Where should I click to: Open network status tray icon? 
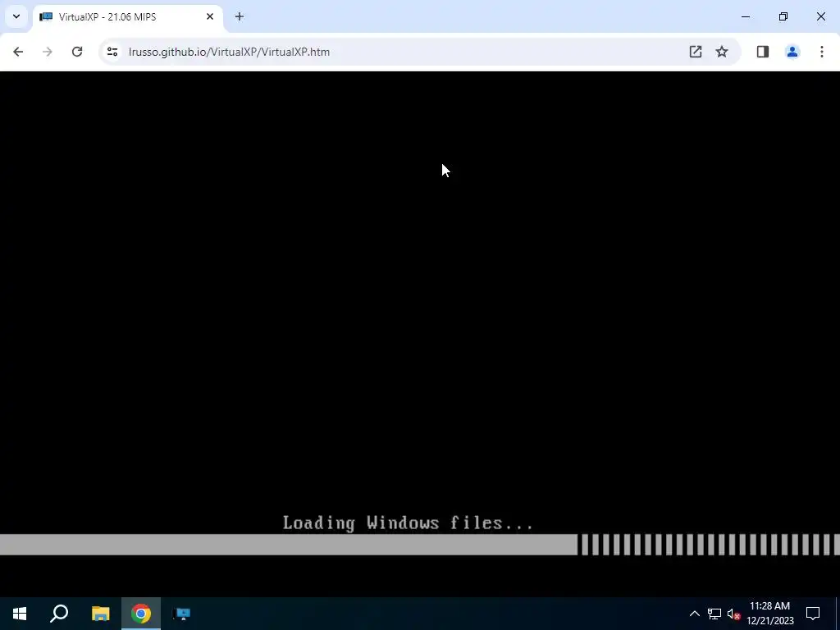[x=714, y=614]
